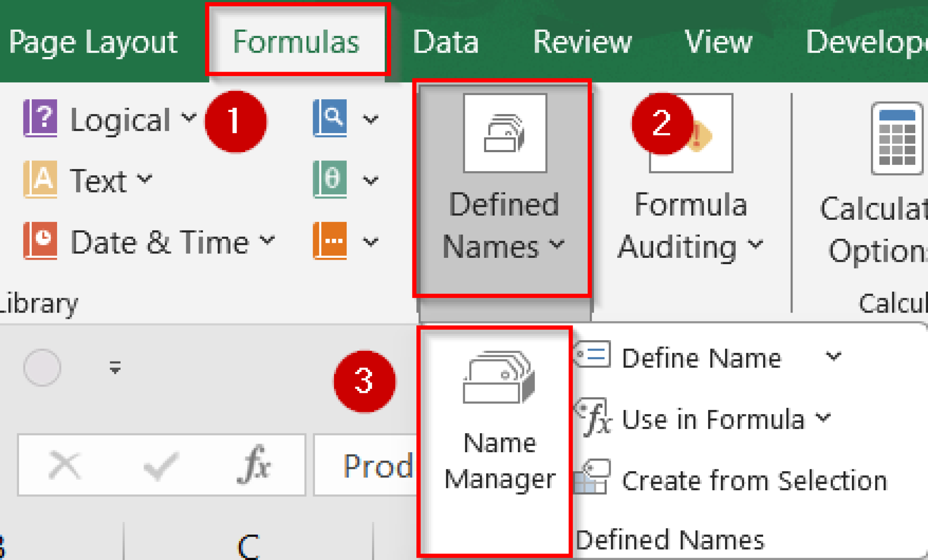Click the More Functions icon
The image size is (928, 560).
[330, 241]
